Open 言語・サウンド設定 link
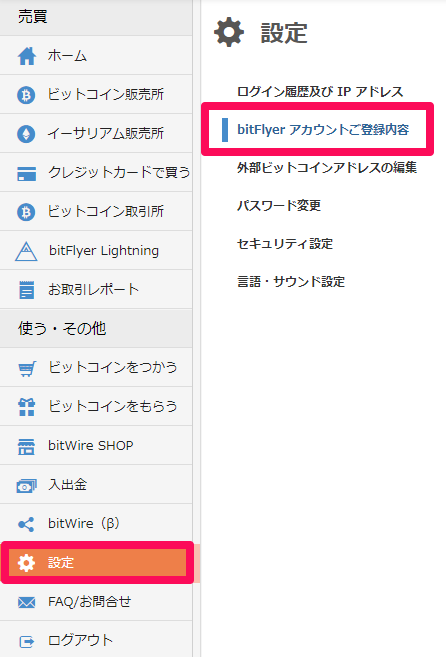The width and height of the screenshot is (446, 657). point(291,282)
